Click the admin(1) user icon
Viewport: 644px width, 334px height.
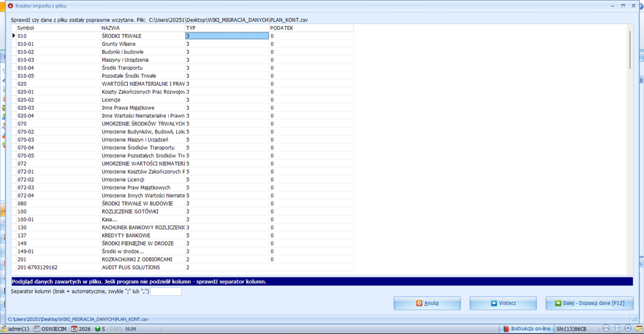tap(4, 329)
